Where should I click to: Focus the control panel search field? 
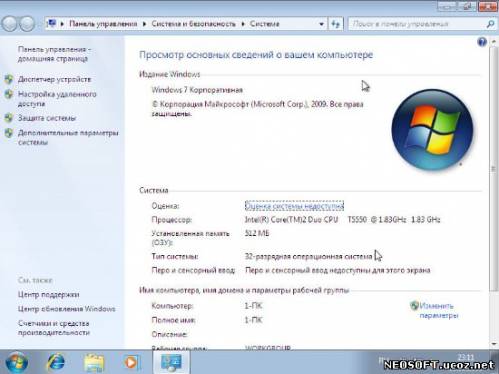click(x=417, y=24)
